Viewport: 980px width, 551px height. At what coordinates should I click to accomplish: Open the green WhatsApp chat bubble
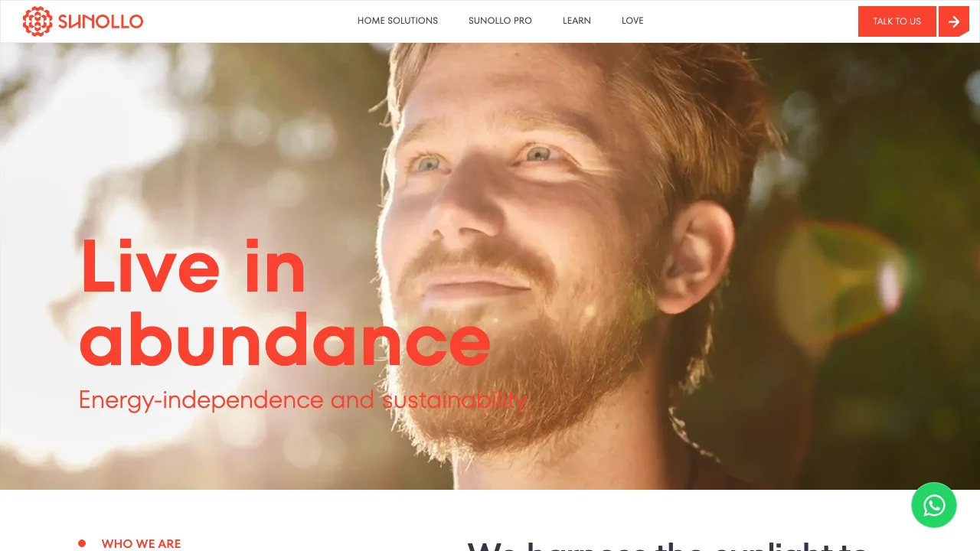(934, 505)
